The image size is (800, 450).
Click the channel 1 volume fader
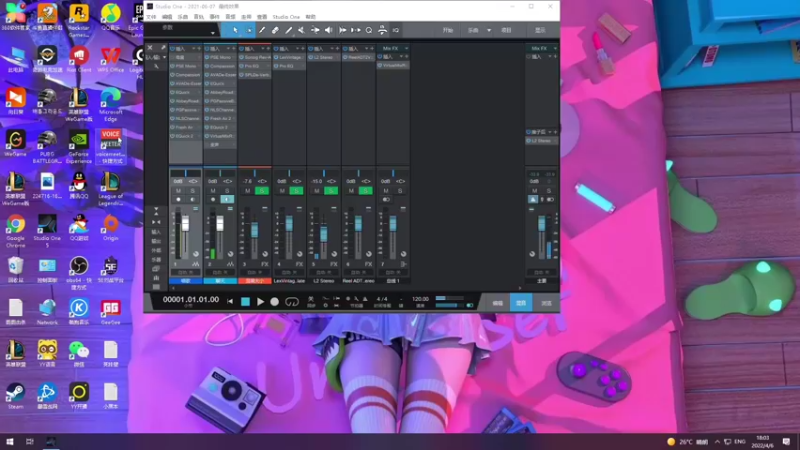185,223
